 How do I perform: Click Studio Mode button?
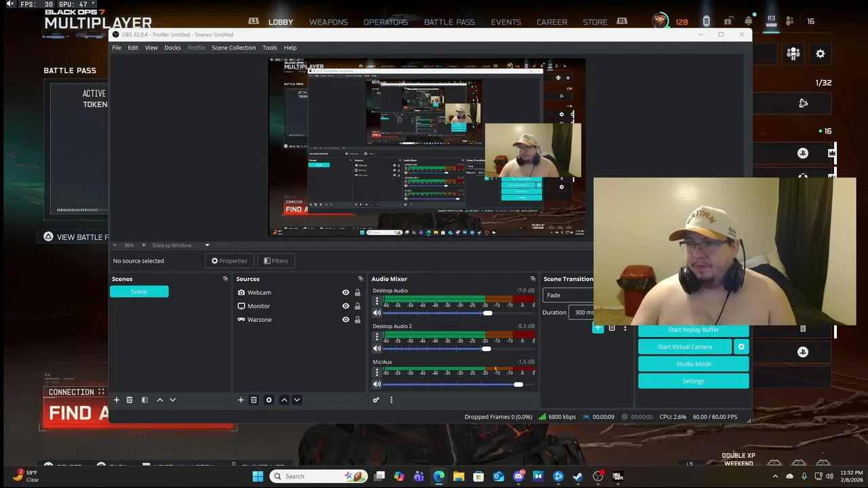pyautogui.click(x=693, y=364)
